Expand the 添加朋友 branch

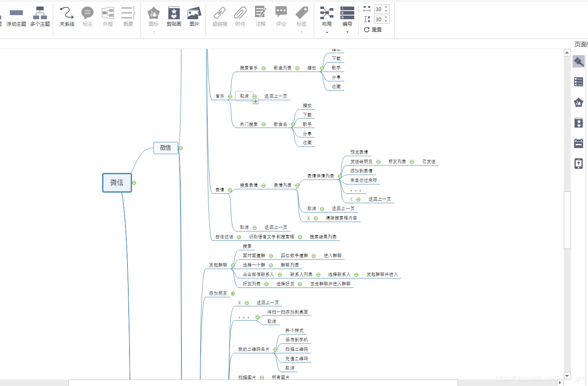coord(233,294)
